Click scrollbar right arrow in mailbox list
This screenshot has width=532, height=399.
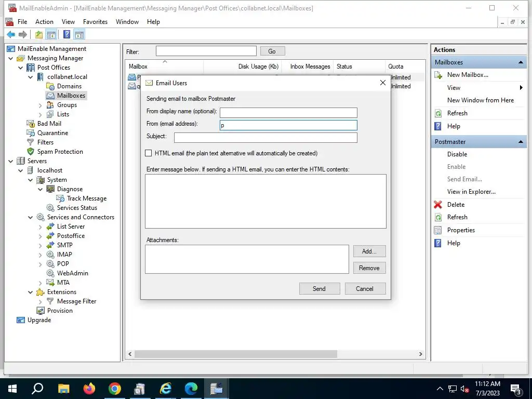point(421,354)
